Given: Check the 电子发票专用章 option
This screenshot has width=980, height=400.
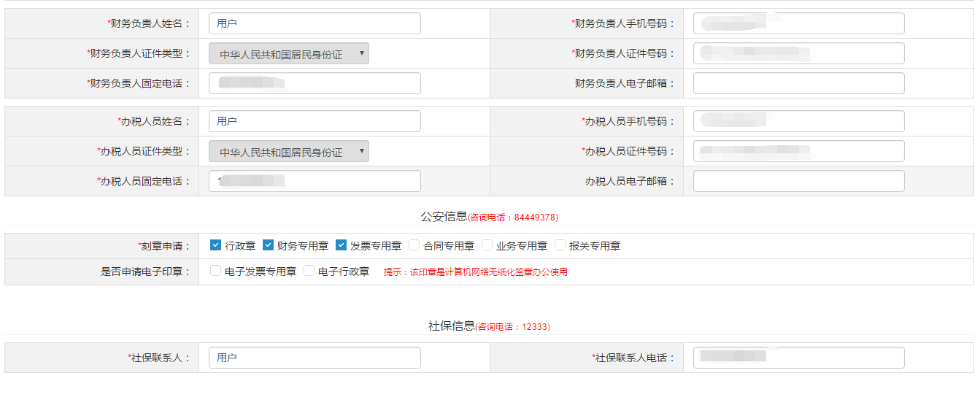Looking at the screenshot, I should 215,271.
